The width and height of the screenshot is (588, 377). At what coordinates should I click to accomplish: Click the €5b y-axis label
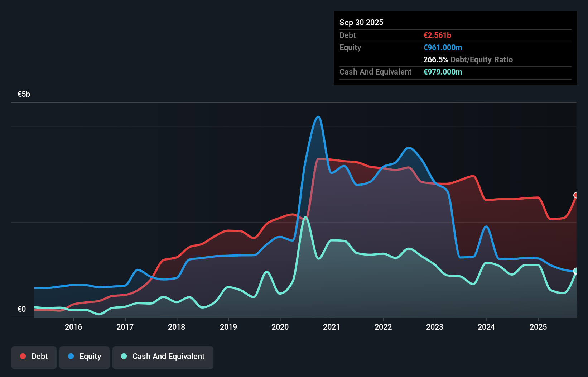point(24,94)
